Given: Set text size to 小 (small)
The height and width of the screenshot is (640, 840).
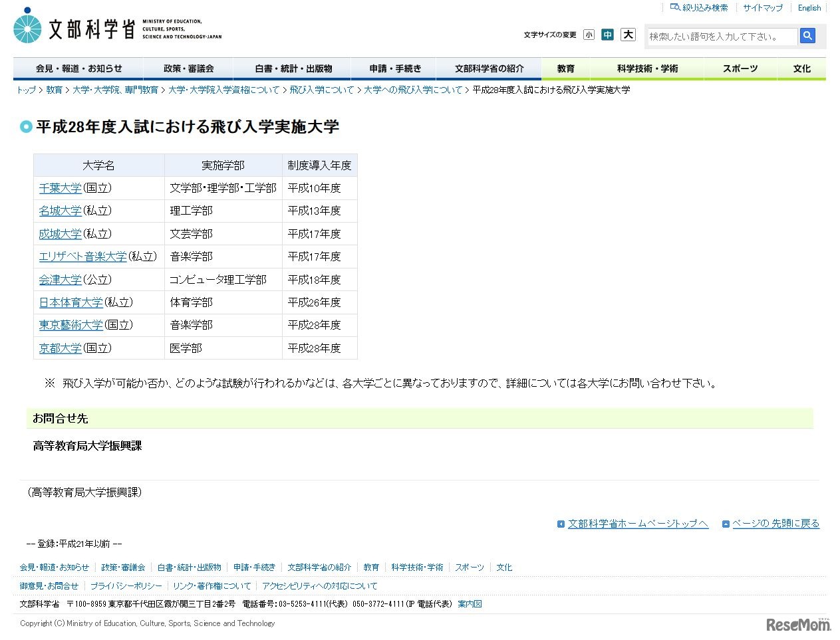Looking at the screenshot, I should tap(588, 35).
